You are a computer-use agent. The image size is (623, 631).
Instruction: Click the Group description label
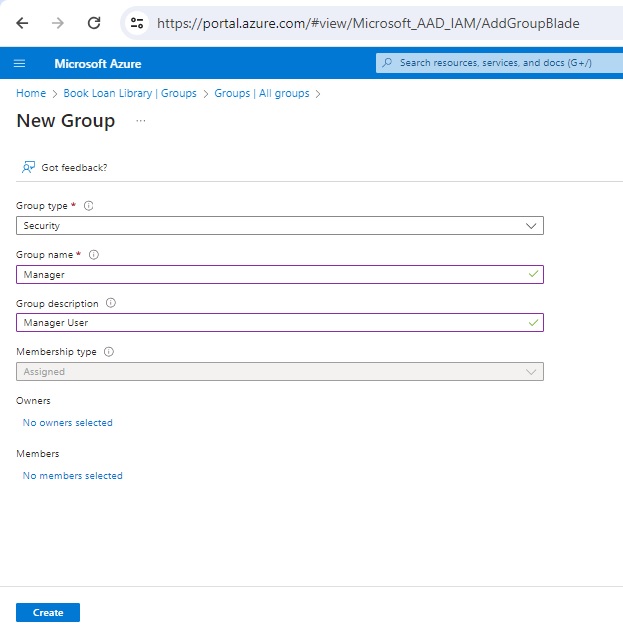coord(57,303)
